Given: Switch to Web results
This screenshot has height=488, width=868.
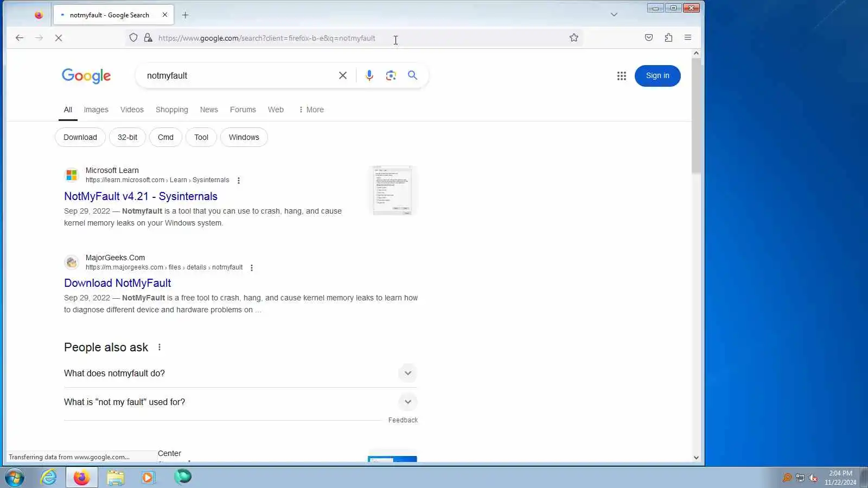Looking at the screenshot, I should 276,110.
